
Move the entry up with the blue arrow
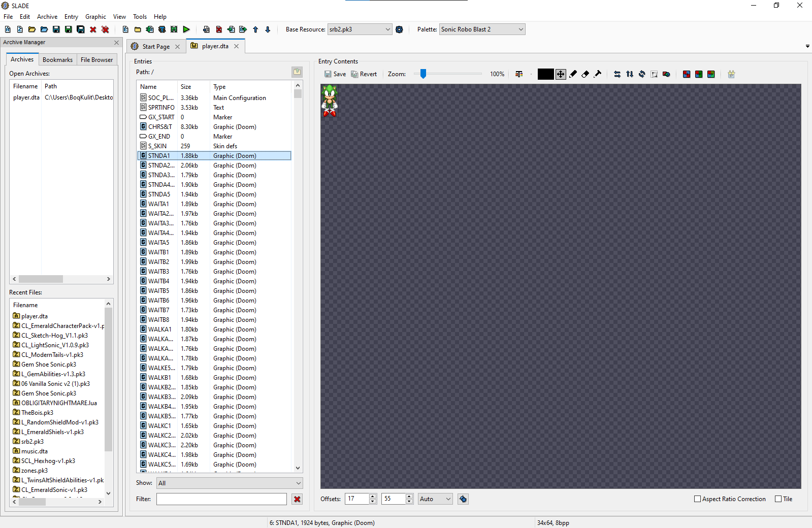(255, 29)
